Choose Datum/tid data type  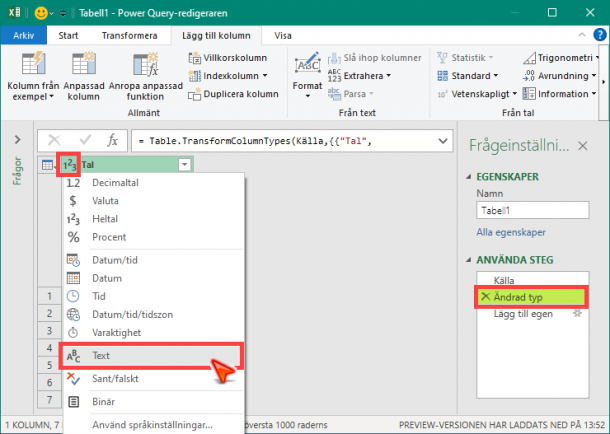tap(152, 260)
